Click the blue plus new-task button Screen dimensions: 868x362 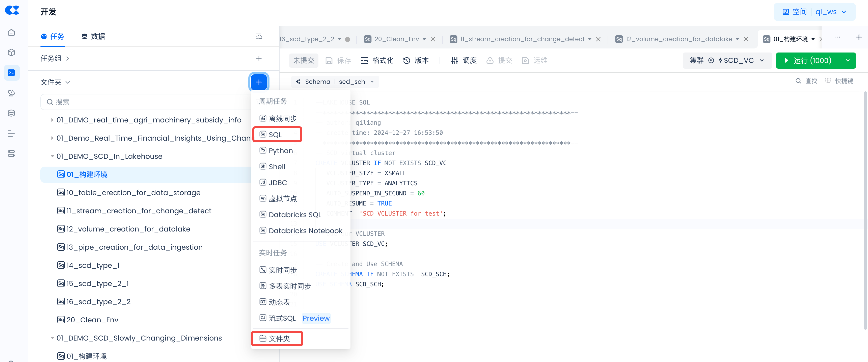pos(258,82)
